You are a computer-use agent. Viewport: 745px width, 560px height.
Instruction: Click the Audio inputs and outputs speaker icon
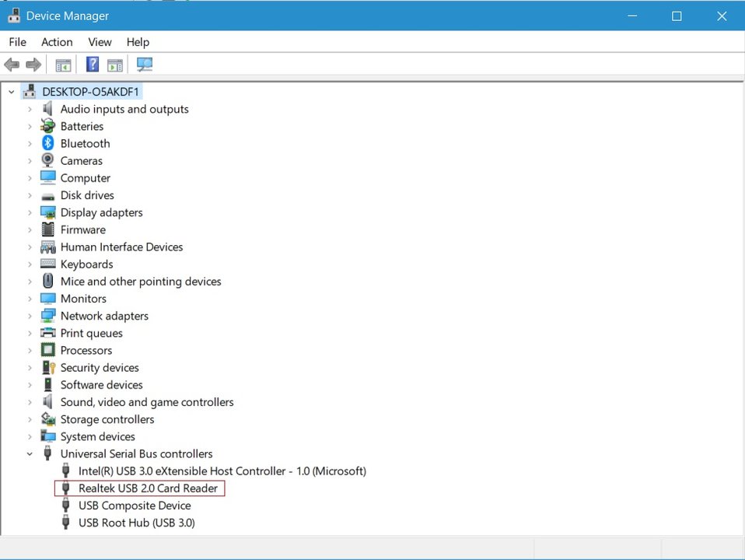tap(47, 109)
